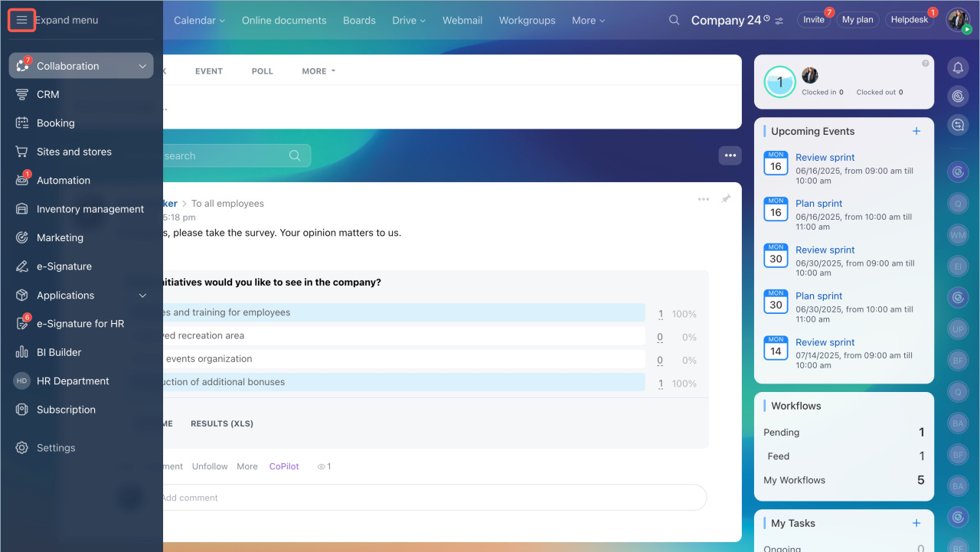Screen dimensions: 980x552
Task: Collapse the Collaboration sidebar section
Action: [x=142, y=66]
